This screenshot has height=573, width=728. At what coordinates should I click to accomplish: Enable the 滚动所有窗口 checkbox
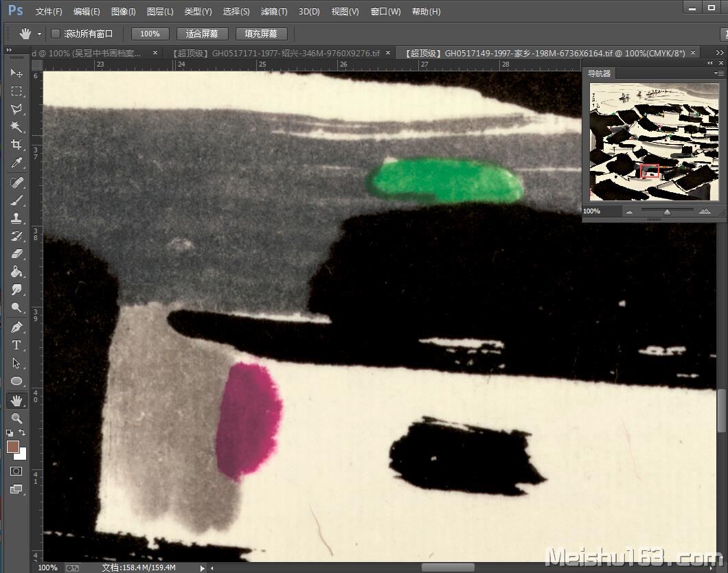pyautogui.click(x=55, y=34)
